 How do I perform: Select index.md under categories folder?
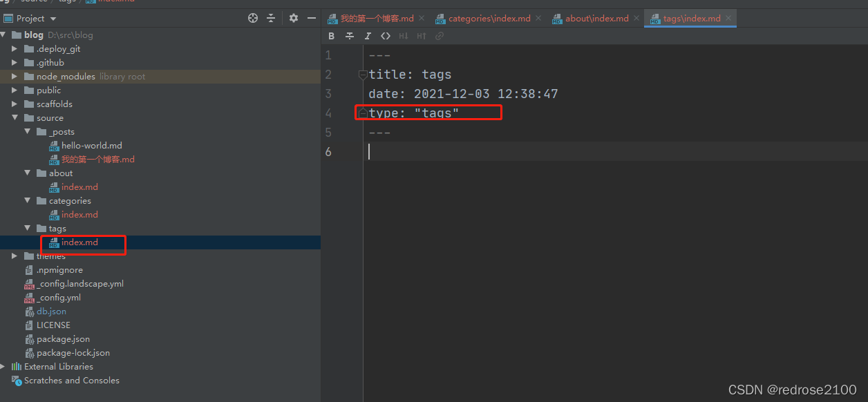pyautogui.click(x=79, y=215)
